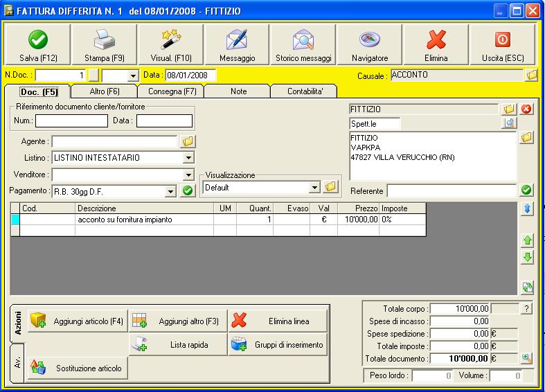Click green up arrow to move row up

(x=527, y=240)
